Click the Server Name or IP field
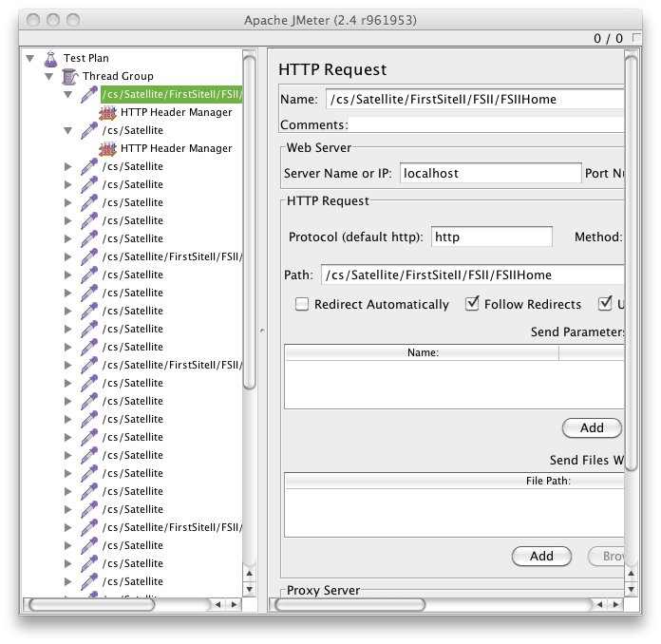The height and width of the screenshot is (644, 661). pyautogui.click(x=491, y=173)
